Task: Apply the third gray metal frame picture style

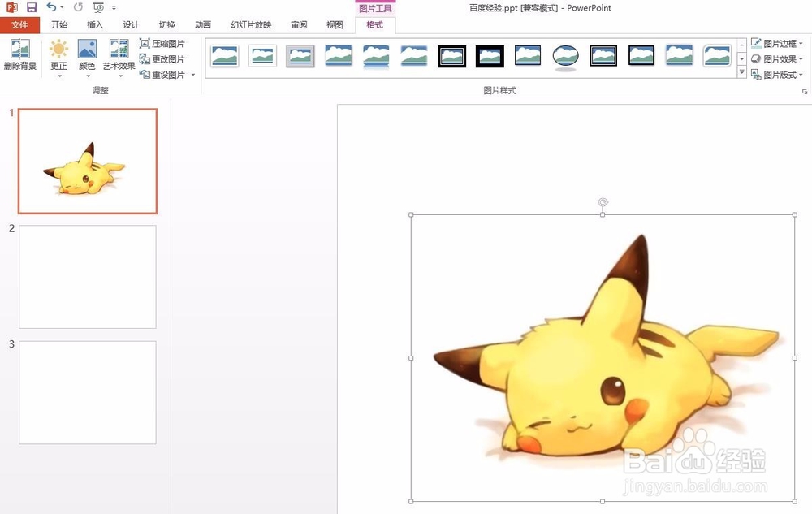Action: coord(300,56)
